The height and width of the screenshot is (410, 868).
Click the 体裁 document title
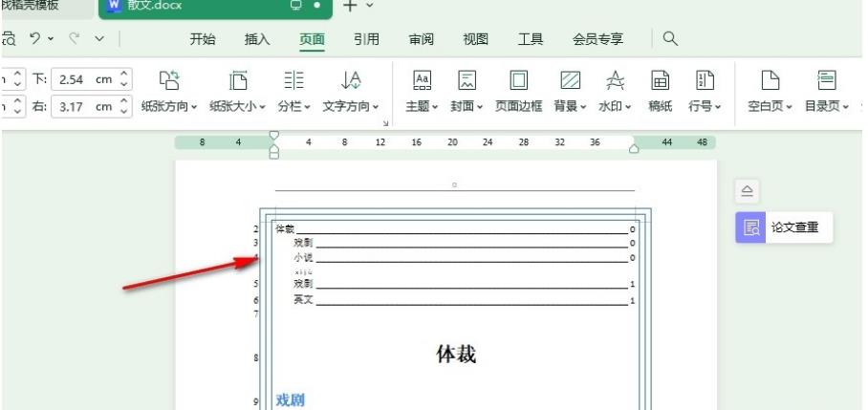pos(456,355)
